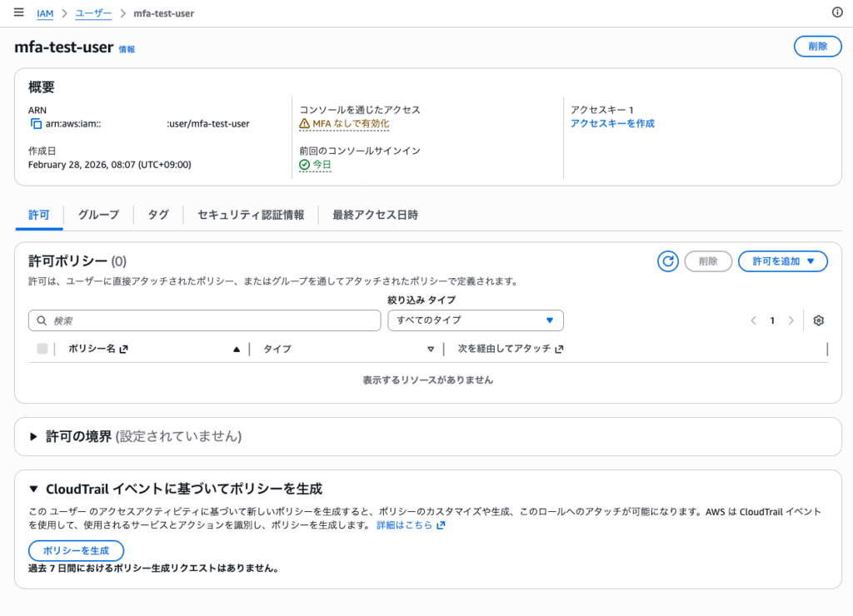Go to previous page of policies

pos(753,320)
